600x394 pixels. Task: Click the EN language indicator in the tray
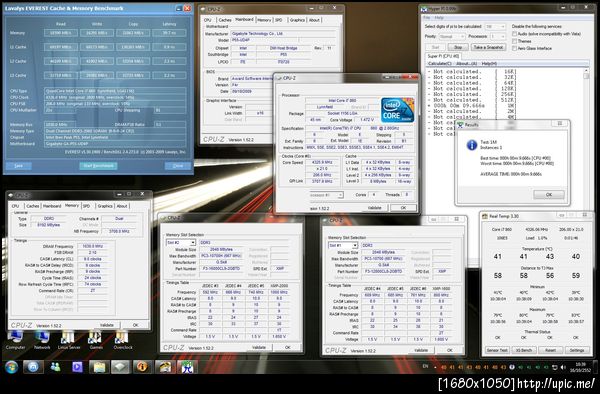tap(425, 366)
